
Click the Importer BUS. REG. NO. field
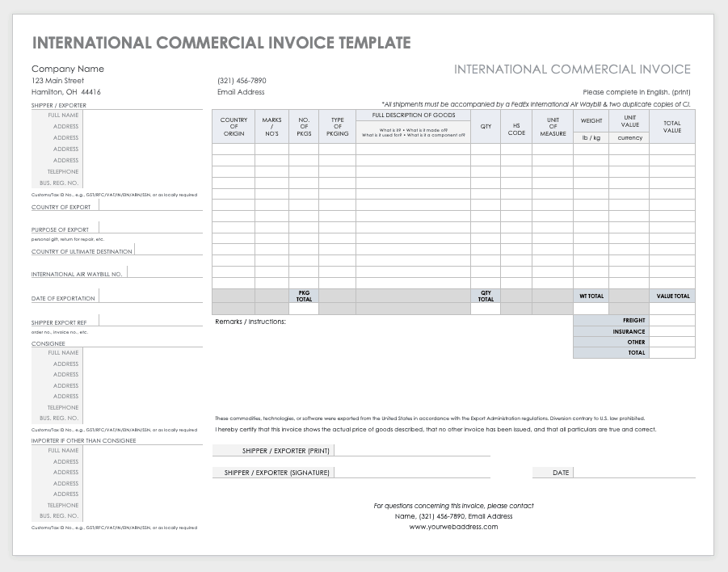(x=142, y=515)
